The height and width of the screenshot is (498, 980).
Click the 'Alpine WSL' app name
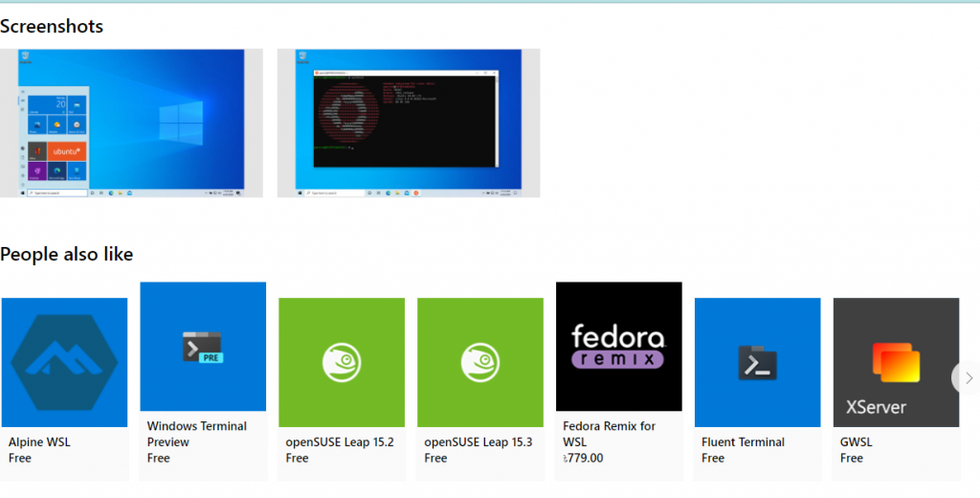(39, 442)
